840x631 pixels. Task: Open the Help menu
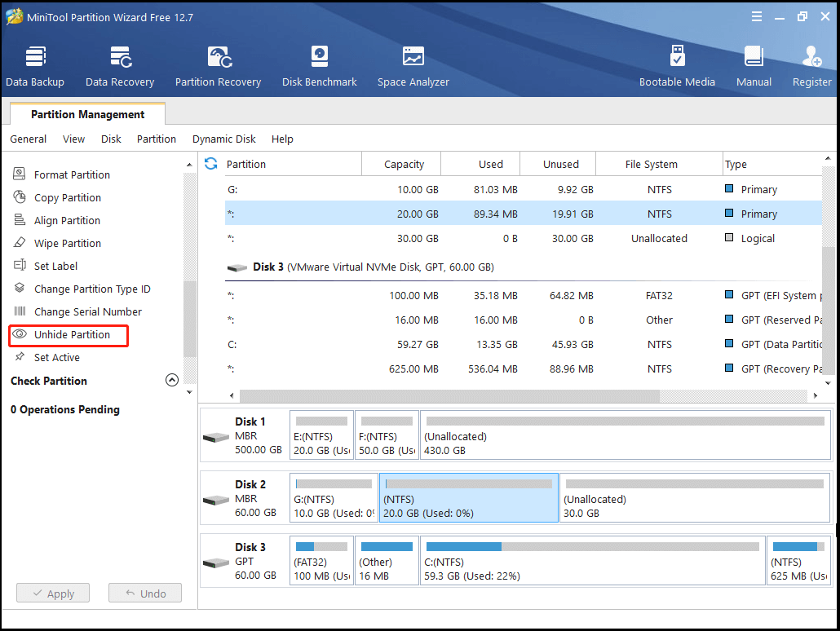tap(282, 139)
